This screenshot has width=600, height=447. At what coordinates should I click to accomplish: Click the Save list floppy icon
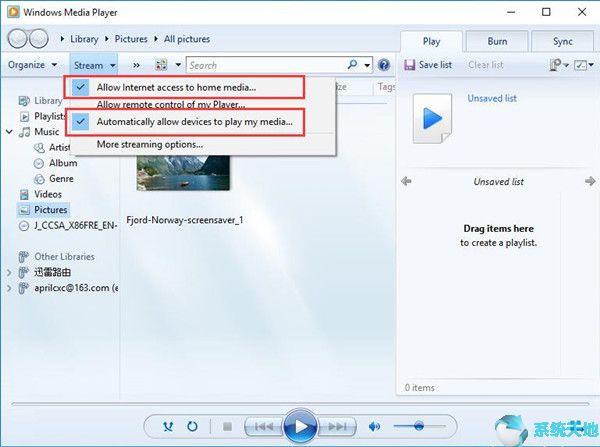pyautogui.click(x=409, y=65)
